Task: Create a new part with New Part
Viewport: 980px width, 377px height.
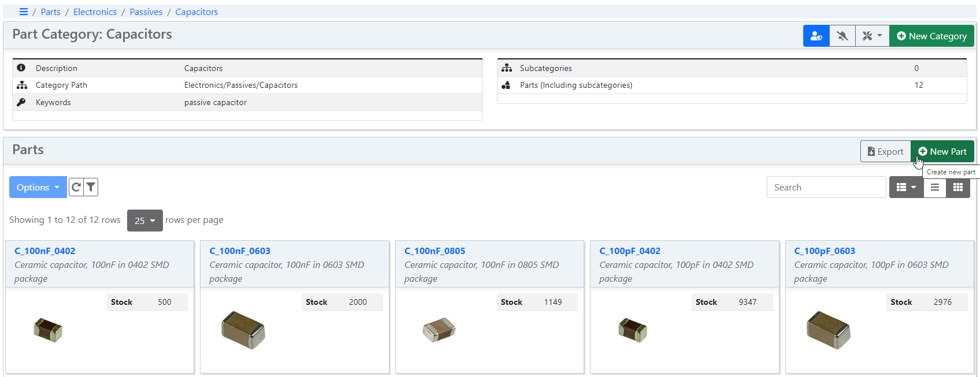Action: point(942,151)
